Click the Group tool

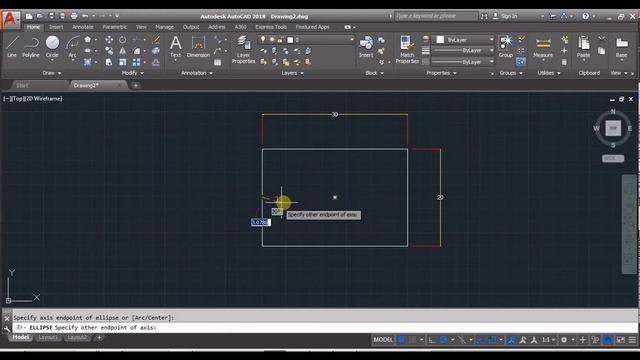point(506,46)
